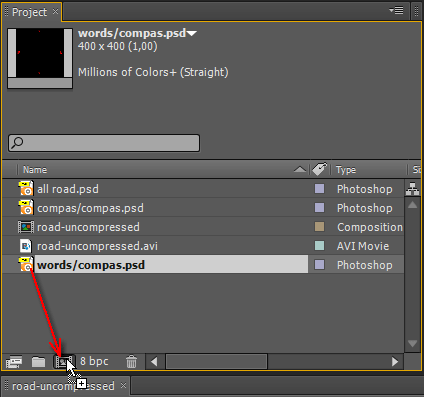Click the horizontal scroll right arrow
Screen dimensions: 424x397
point(395,362)
